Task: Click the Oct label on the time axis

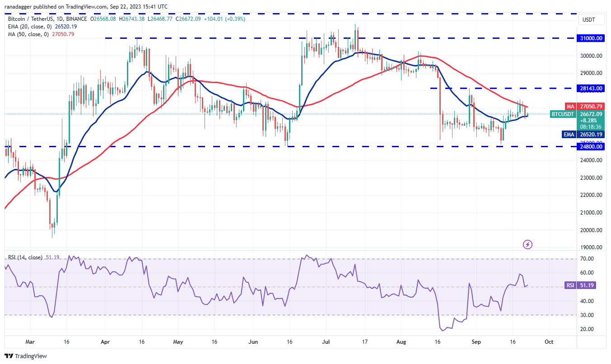Action: pyautogui.click(x=549, y=342)
